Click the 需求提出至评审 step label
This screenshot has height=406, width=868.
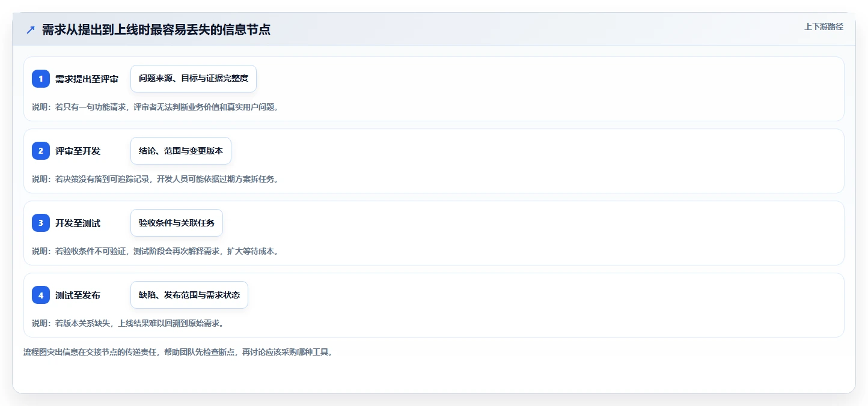coord(87,79)
